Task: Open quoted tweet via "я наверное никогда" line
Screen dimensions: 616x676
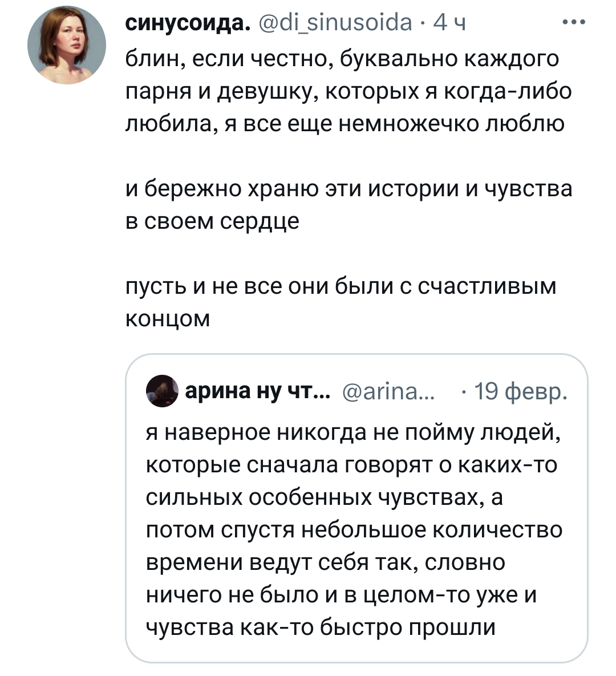Action: coord(354,434)
